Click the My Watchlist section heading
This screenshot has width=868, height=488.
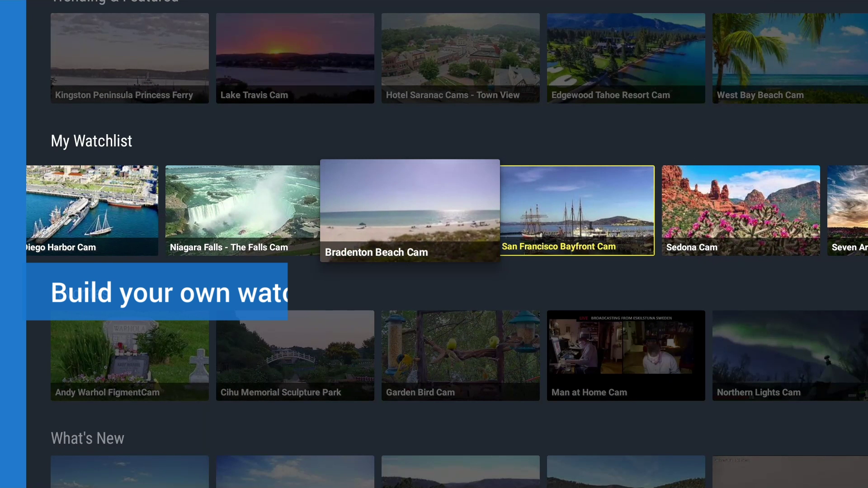91,141
